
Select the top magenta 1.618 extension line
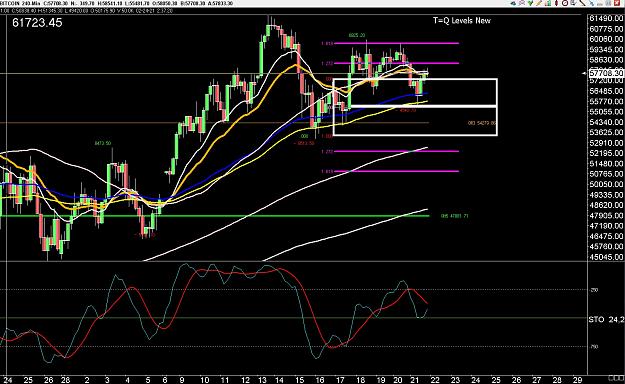click(x=397, y=43)
